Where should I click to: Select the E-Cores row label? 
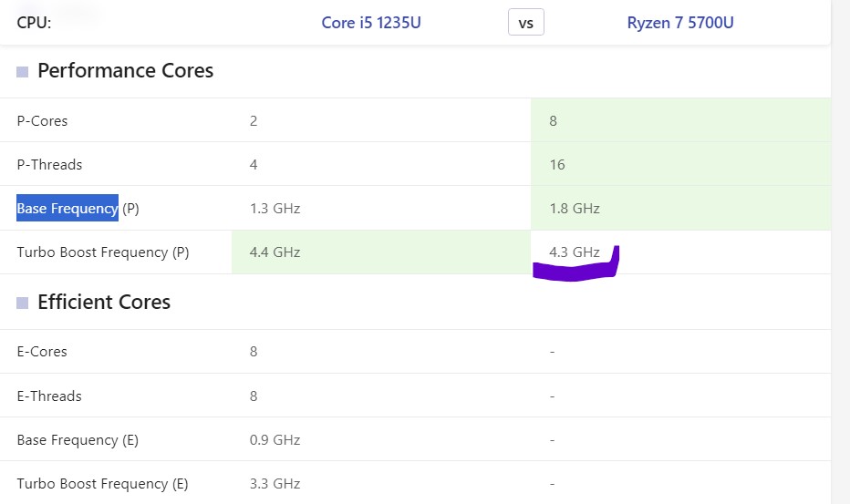click(x=42, y=352)
